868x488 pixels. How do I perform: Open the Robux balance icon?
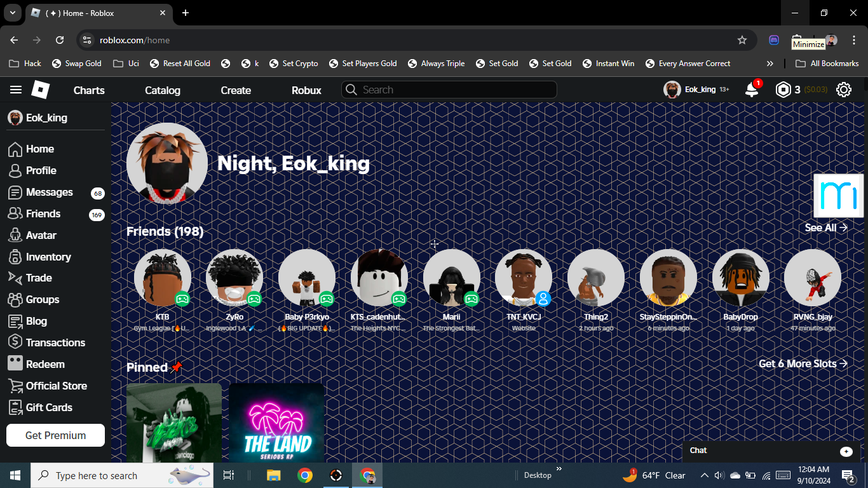783,90
